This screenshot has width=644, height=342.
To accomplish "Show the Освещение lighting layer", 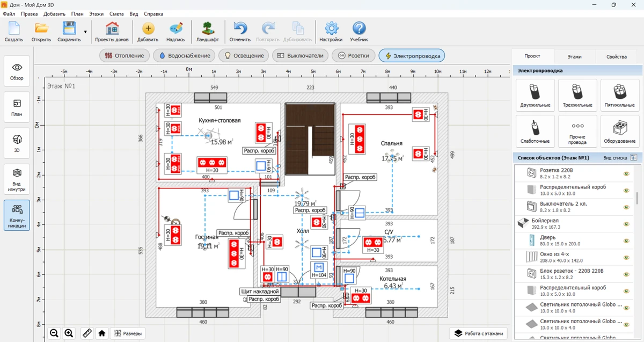I will 244,55.
